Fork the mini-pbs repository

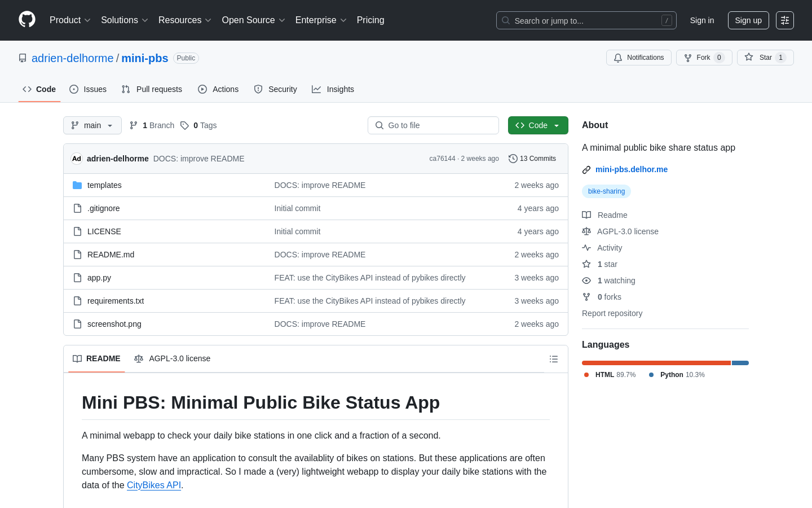[x=704, y=58]
